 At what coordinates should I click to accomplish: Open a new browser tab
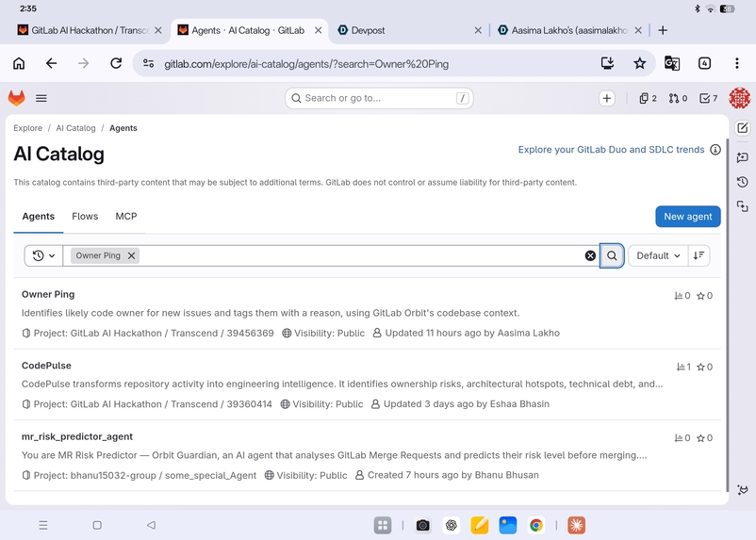click(x=663, y=30)
